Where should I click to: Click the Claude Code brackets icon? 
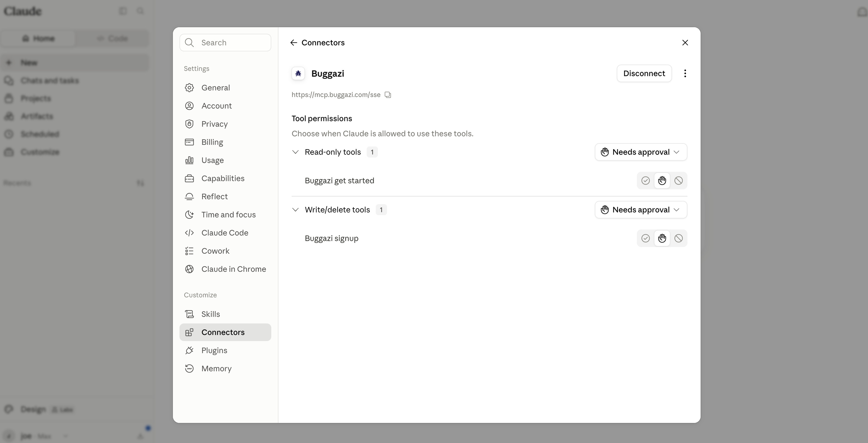coord(189,233)
